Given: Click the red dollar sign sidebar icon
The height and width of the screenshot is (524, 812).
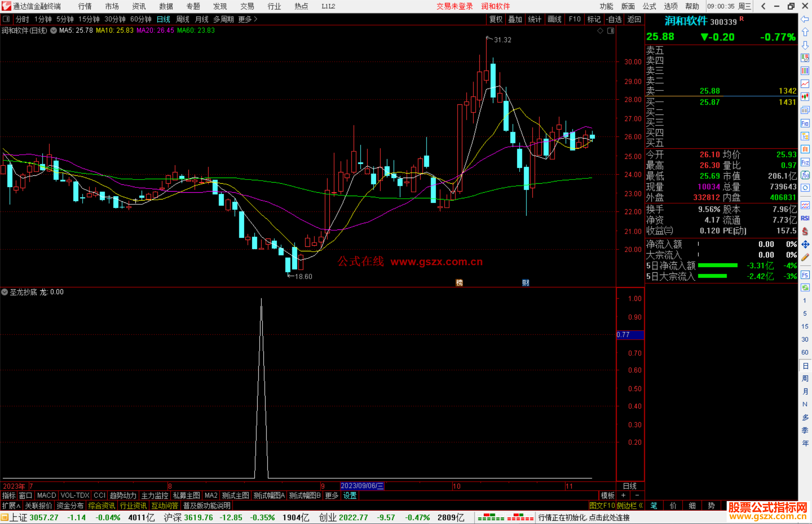Looking at the screenshot, I should pos(805,231).
